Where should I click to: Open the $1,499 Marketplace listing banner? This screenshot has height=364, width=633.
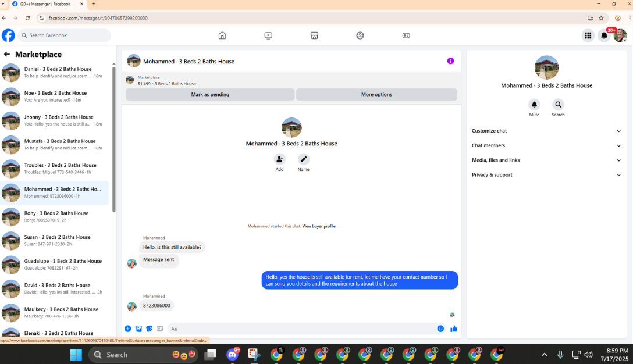291,80
